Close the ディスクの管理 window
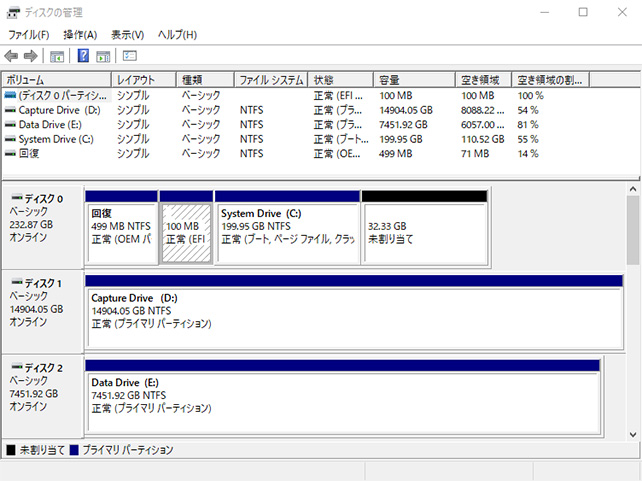Screen dimensions: 642x481 pos(622,12)
